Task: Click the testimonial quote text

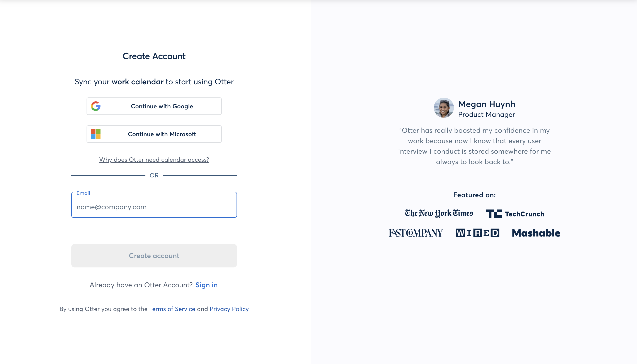Action: coord(474,146)
